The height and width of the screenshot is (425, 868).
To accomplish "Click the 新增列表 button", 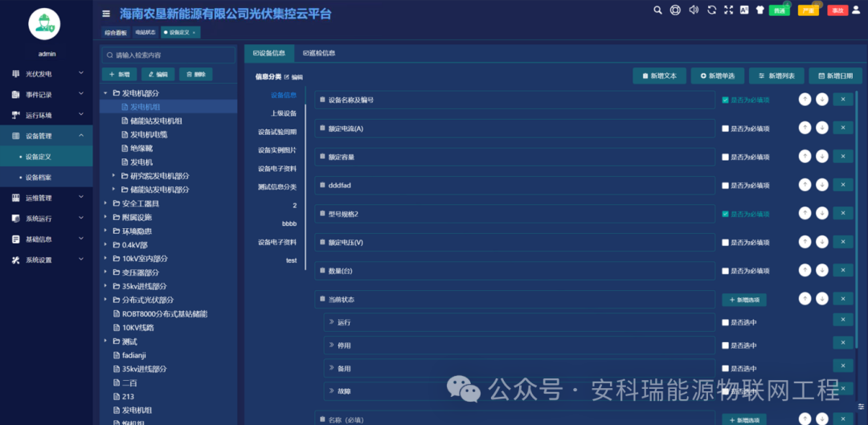I will (776, 76).
